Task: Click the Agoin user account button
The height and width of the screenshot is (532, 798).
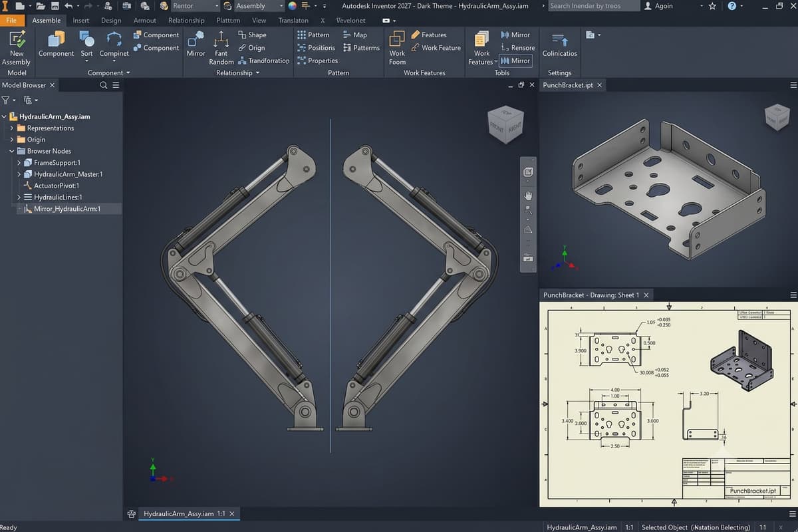Action: pyautogui.click(x=659, y=6)
